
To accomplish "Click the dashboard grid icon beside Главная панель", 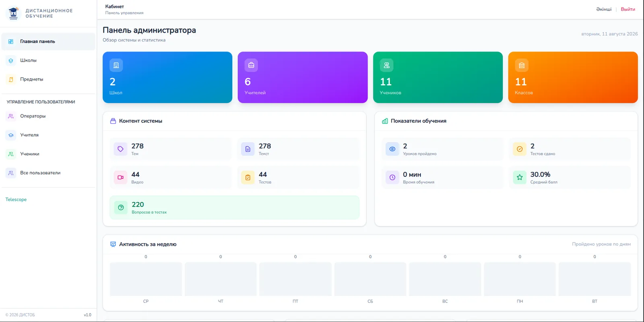I will (11, 41).
